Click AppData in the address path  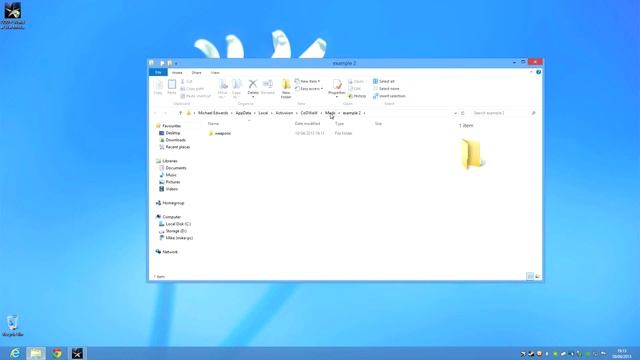coord(243,113)
